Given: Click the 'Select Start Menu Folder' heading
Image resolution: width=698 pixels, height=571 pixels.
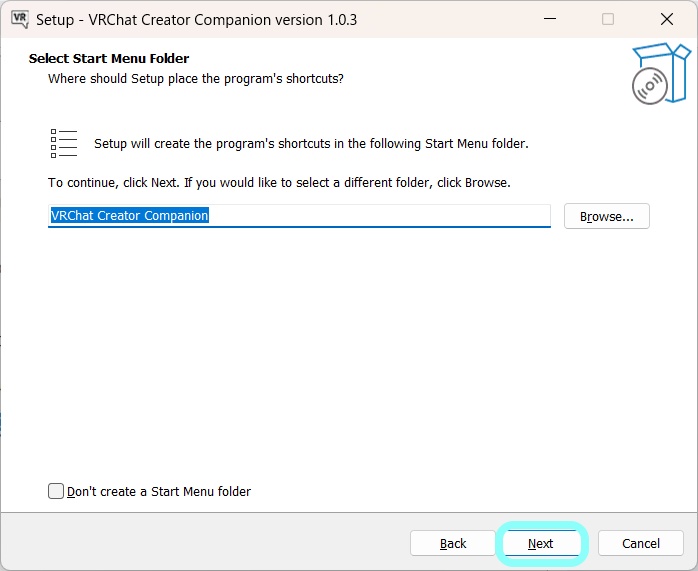Looking at the screenshot, I should pos(109,58).
